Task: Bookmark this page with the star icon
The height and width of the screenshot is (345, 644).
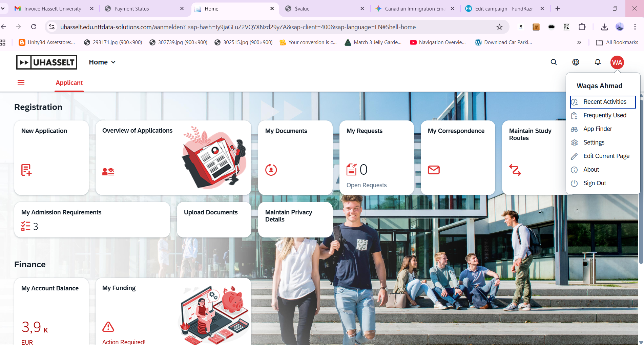Action: 499,27
